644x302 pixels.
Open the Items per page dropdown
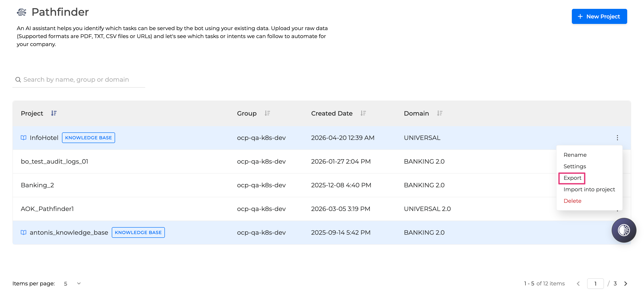click(72, 283)
